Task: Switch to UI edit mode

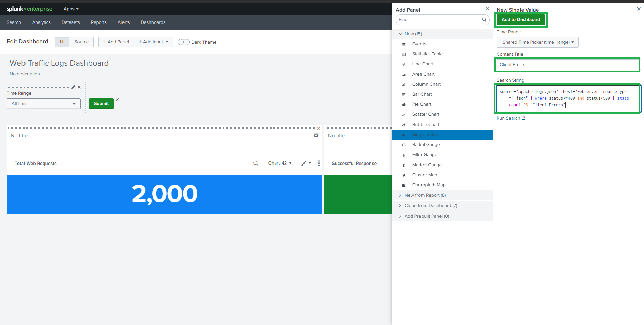Action: tap(62, 42)
